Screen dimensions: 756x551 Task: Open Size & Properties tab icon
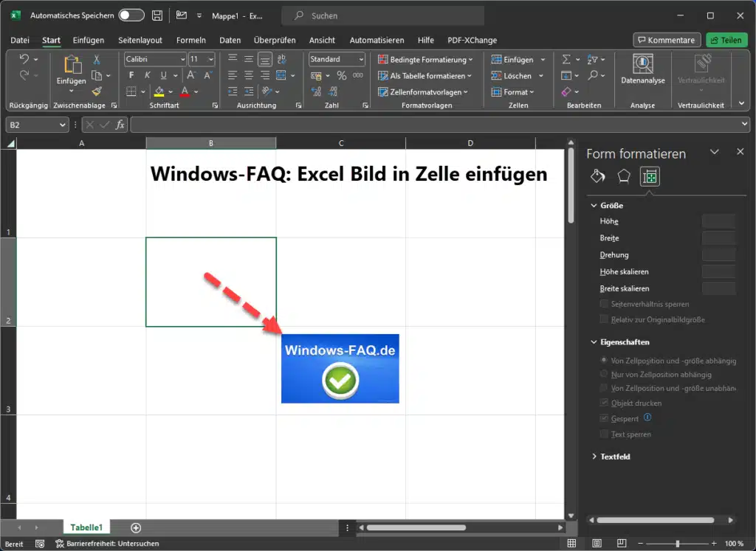(x=650, y=177)
